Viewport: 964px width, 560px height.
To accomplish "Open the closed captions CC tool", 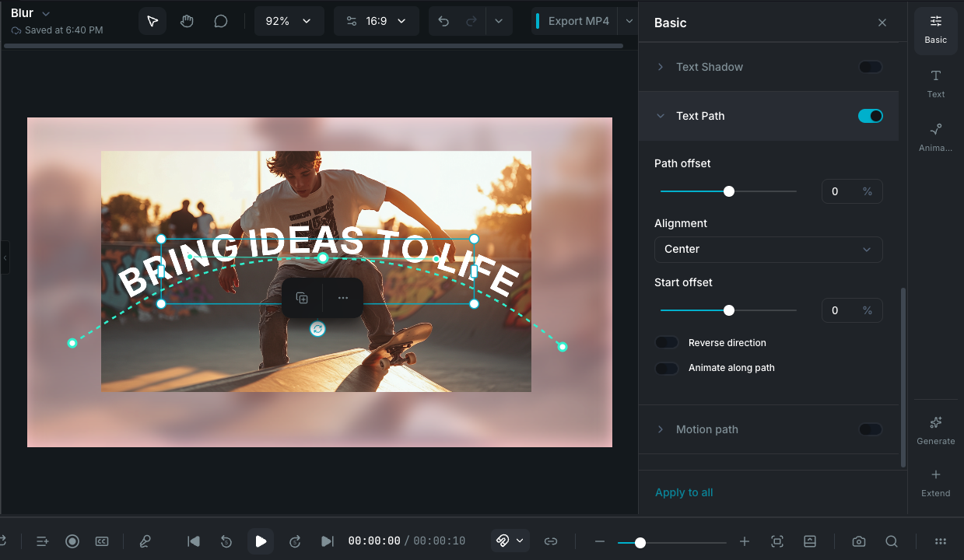I will pyautogui.click(x=102, y=541).
